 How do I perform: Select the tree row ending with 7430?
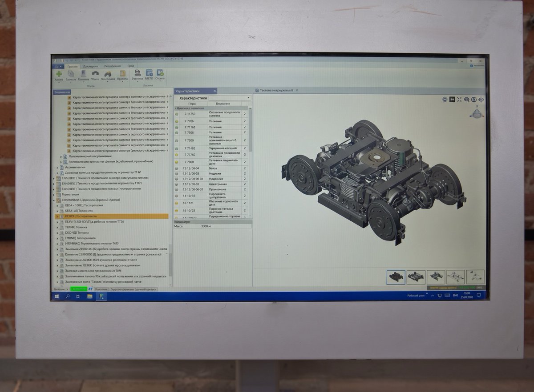tap(92, 244)
